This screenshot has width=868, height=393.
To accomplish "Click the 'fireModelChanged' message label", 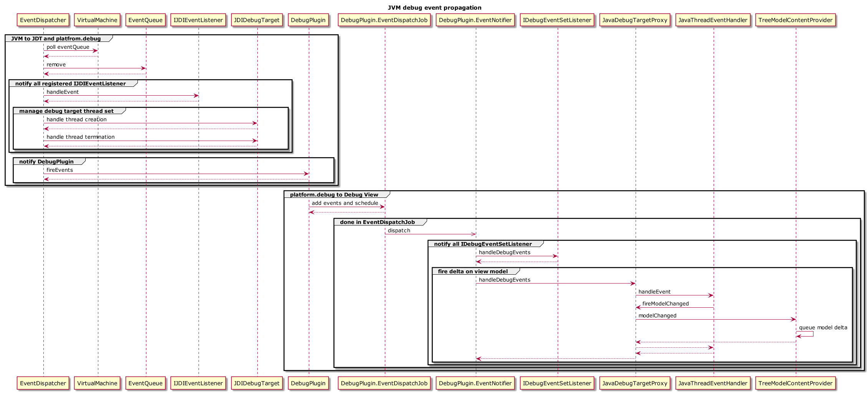I will (666, 303).
